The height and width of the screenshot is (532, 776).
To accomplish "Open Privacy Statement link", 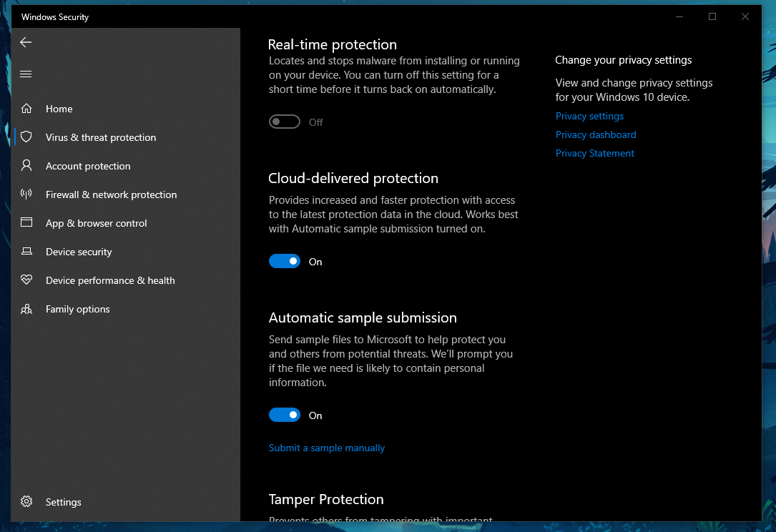I will coord(595,154).
